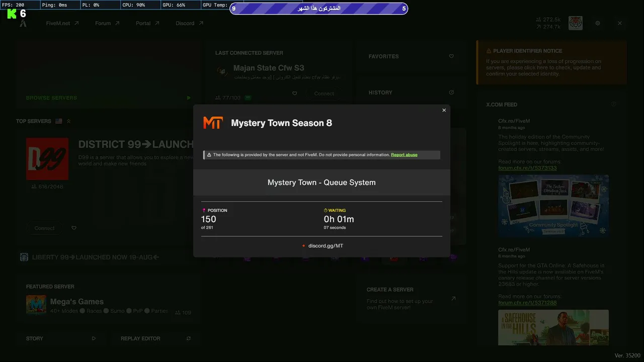Screen dimensions: 644x362
Task: Click the Story play icon
Action: pyautogui.click(x=94, y=339)
